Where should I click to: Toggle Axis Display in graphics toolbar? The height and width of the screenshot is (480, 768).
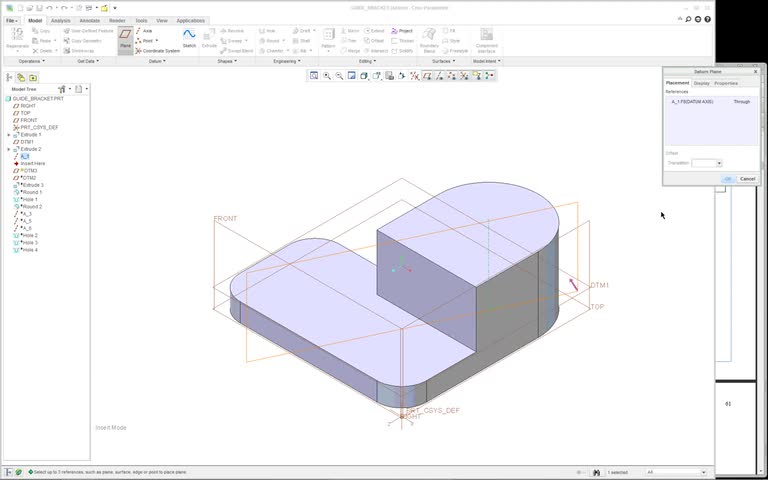click(x=439, y=75)
